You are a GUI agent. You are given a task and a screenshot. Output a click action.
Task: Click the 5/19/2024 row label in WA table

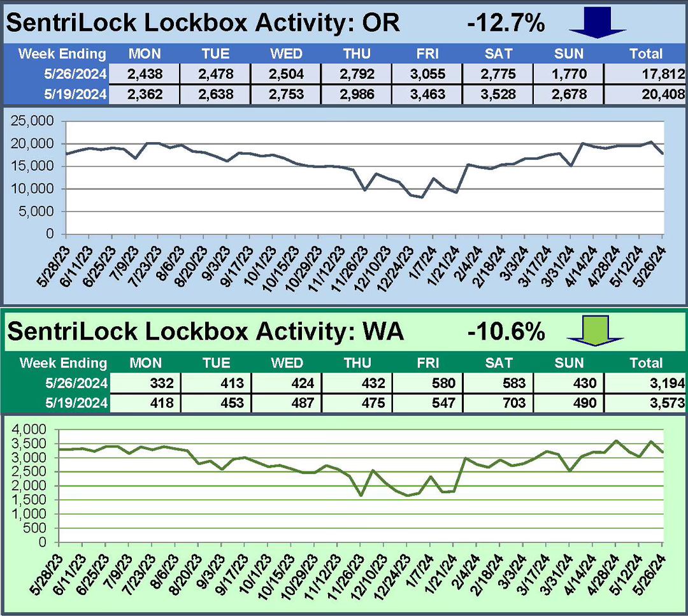[x=76, y=403]
